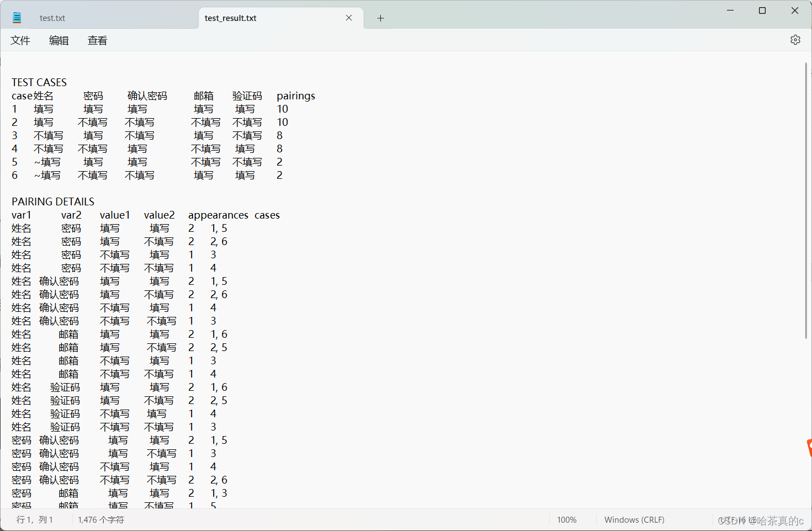Click the pairings column header
This screenshot has width=812, height=531.
coord(296,95)
